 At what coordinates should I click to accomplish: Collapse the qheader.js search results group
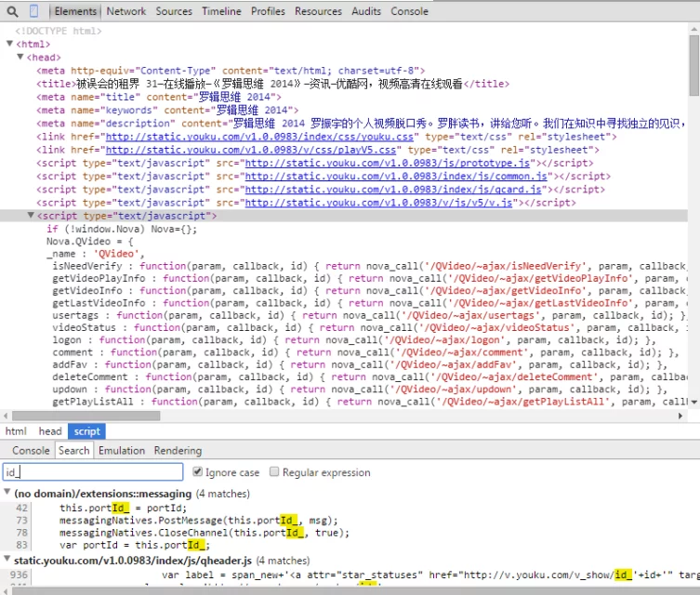7,561
